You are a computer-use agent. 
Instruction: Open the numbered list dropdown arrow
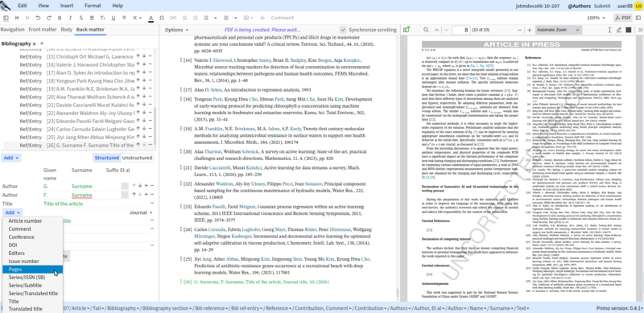pos(235,18)
